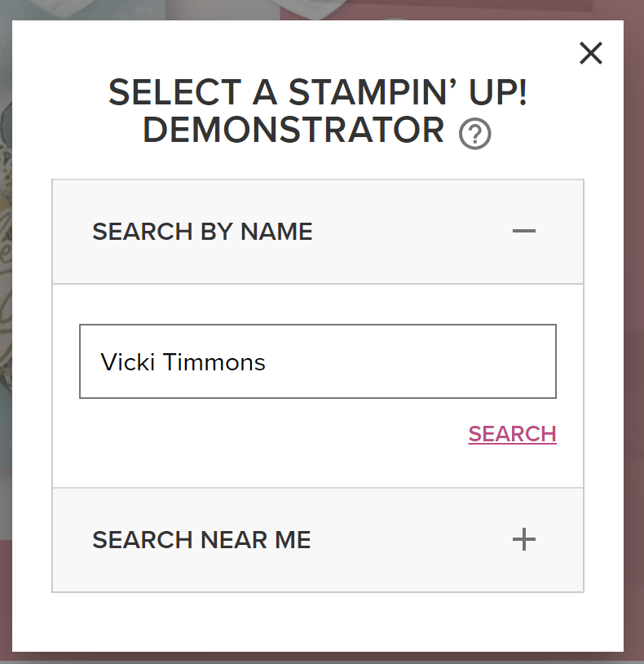This screenshot has height=664, width=644.
Task: Collapse Search by Name using minus icon
Action: [x=523, y=232]
